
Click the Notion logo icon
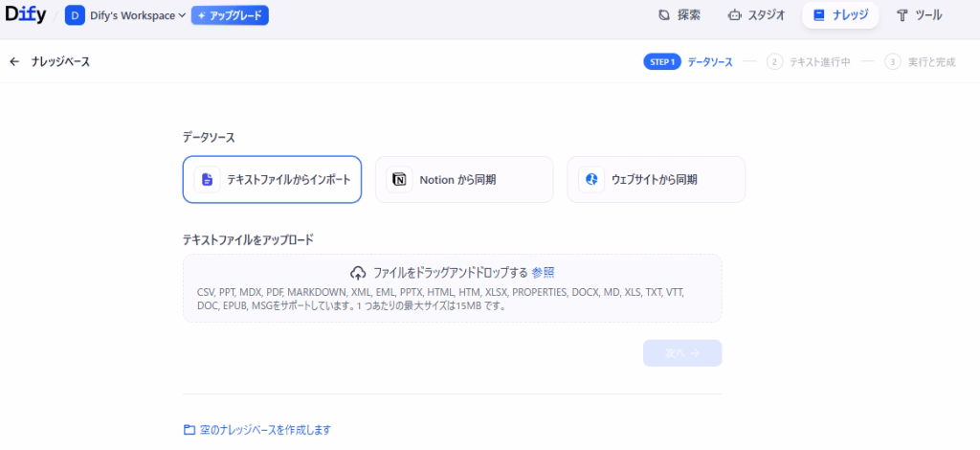tap(399, 180)
